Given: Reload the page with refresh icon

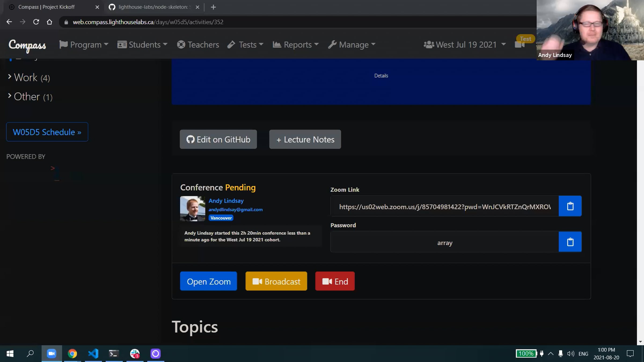Looking at the screenshot, I should pos(36,22).
